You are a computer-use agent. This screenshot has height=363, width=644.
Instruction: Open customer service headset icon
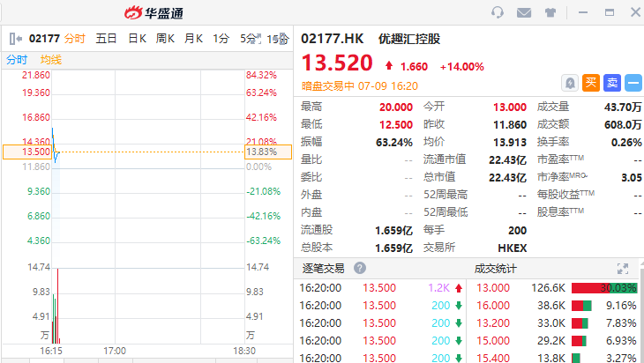pos(498,12)
